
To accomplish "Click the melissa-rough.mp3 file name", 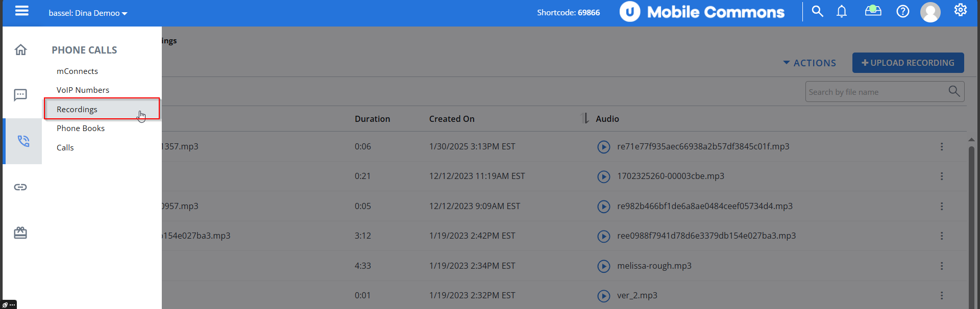I will 654,266.
